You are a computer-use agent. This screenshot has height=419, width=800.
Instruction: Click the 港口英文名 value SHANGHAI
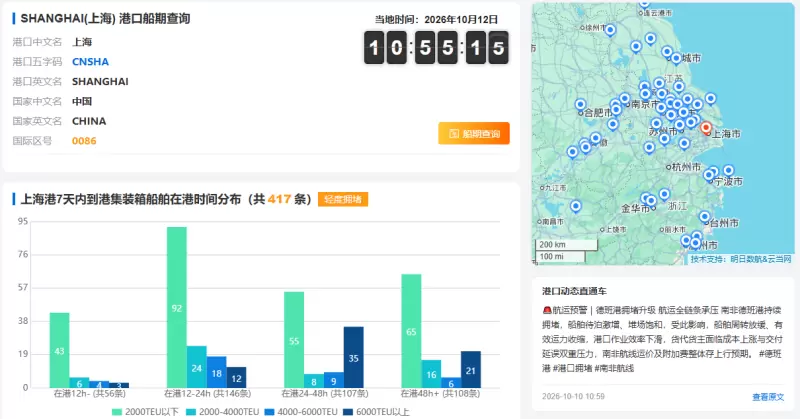point(100,82)
